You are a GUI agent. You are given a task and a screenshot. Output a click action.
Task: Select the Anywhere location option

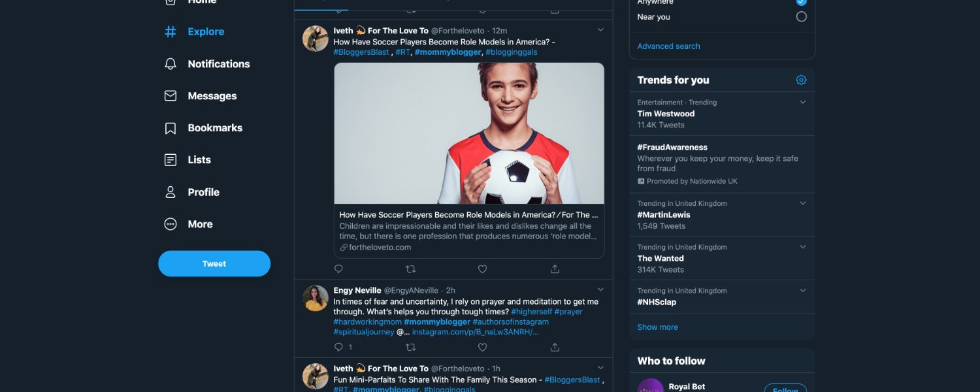click(x=801, y=2)
